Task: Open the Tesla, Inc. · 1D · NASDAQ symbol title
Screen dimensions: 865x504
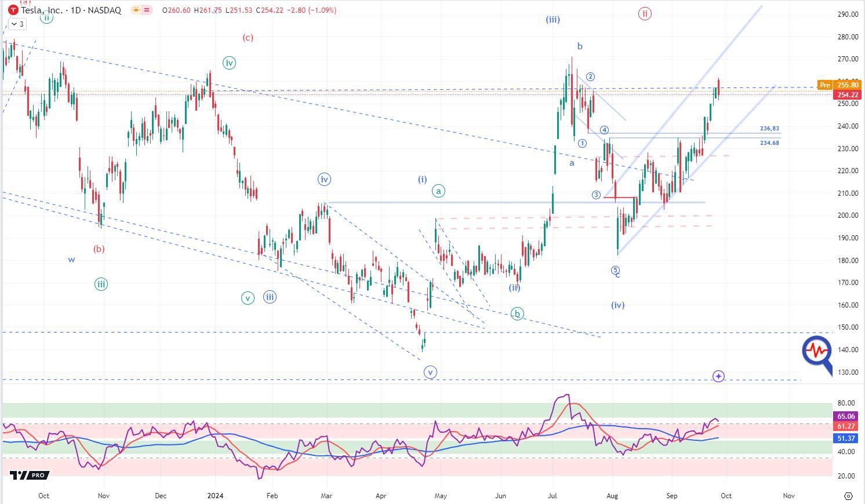Action: [71, 10]
